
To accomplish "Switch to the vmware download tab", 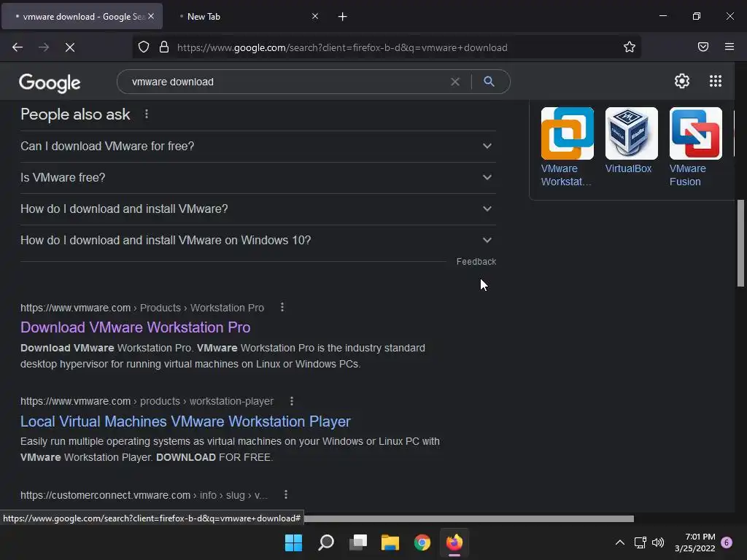I will click(82, 16).
